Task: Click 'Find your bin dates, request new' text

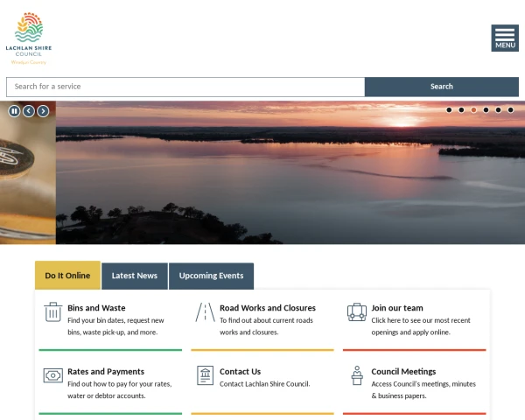Action: [115, 320]
